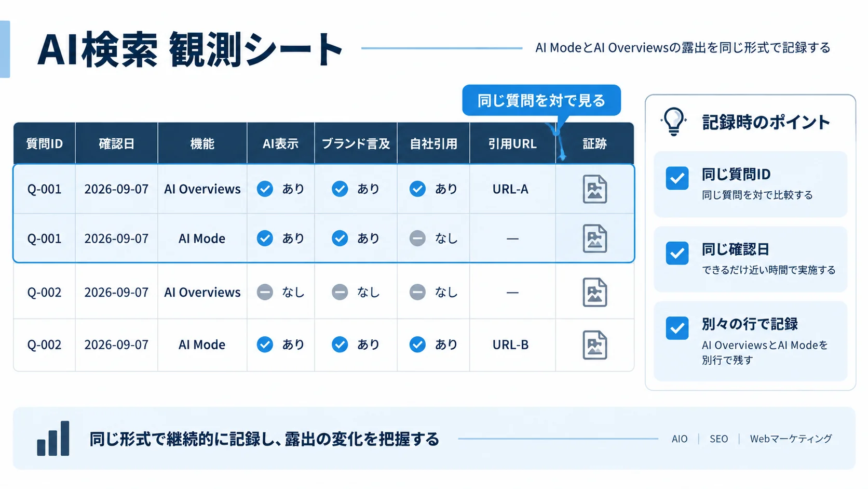Click 自社引用 check icon in Q-001 AI Overviews row
The width and height of the screenshot is (868, 489).
tap(417, 189)
